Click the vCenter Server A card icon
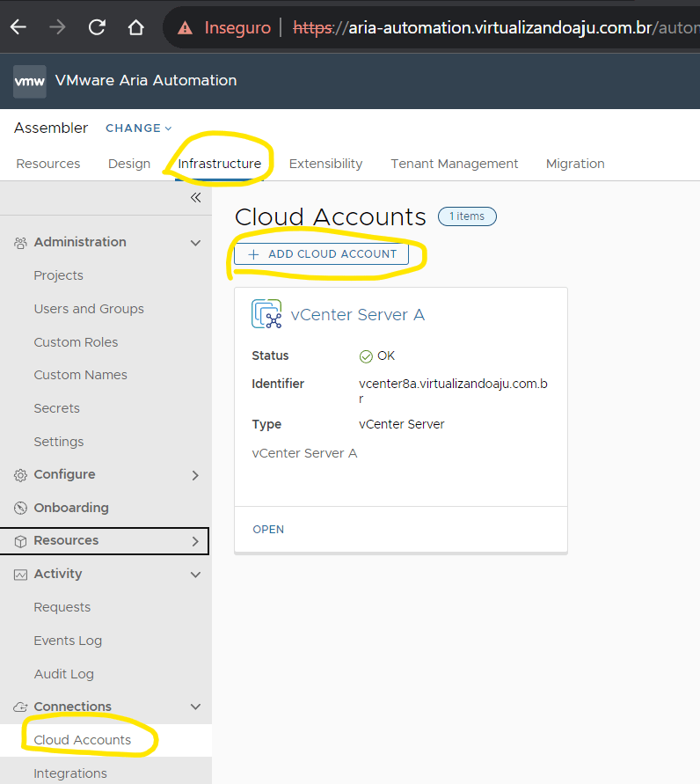700x784 pixels. (266, 314)
